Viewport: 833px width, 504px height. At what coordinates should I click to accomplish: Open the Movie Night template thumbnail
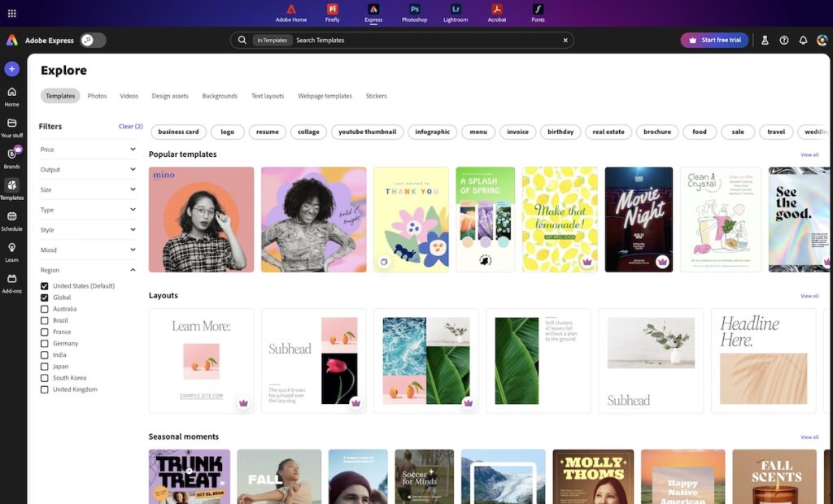point(639,219)
